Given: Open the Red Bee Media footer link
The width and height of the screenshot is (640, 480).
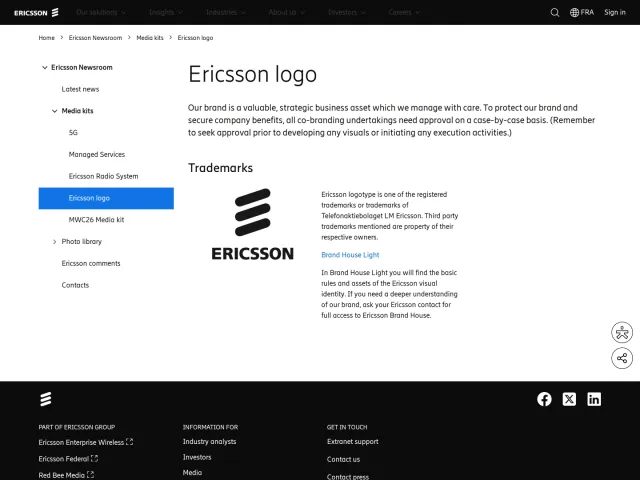Looking at the screenshot, I should [x=66, y=475].
